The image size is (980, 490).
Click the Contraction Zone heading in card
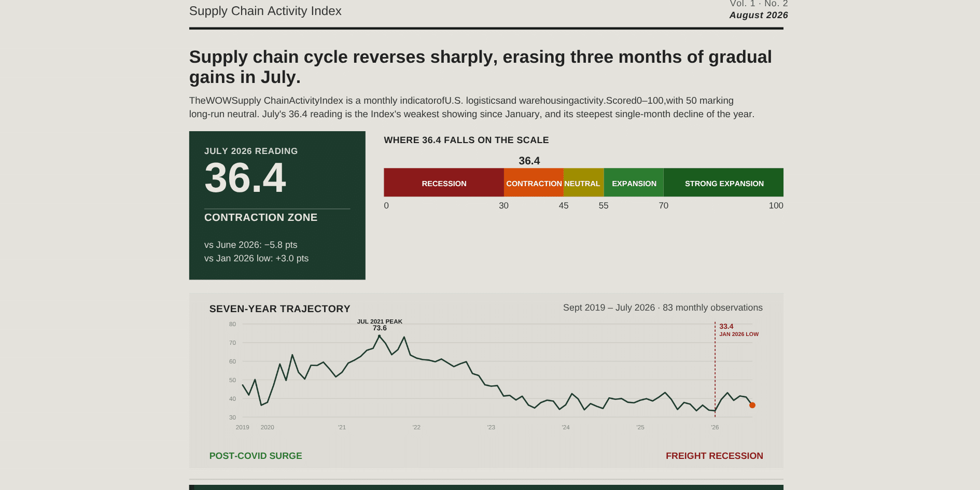(261, 217)
